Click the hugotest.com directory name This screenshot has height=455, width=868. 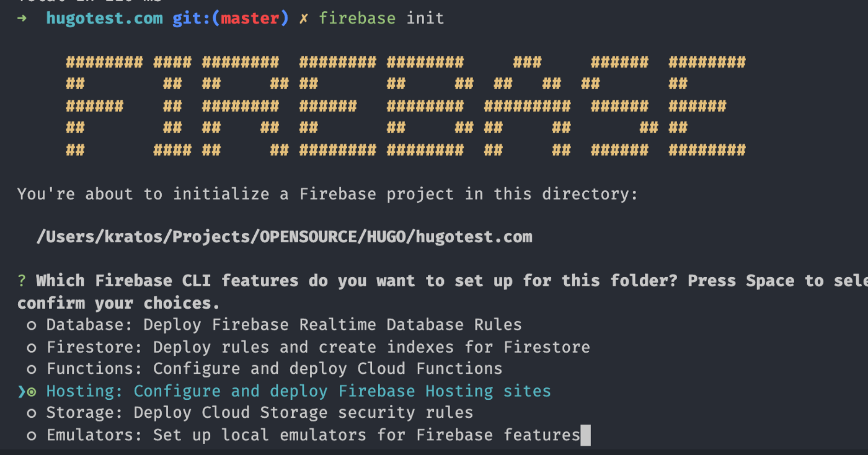(x=105, y=18)
